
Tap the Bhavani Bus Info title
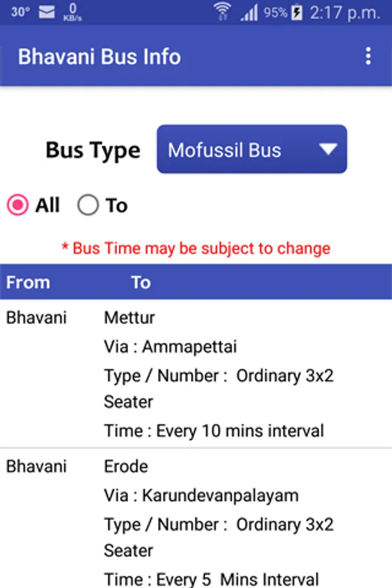tap(99, 56)
